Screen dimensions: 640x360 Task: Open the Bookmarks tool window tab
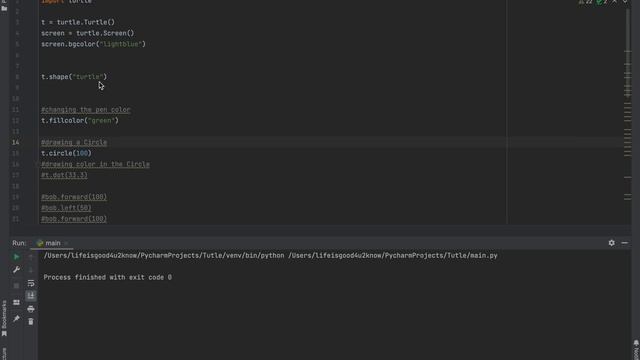tap(4, 318)
